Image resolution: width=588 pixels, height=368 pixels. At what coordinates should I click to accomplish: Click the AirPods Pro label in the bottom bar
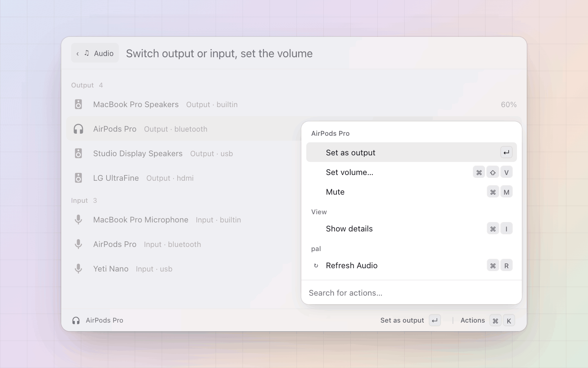tap(105, 321)
